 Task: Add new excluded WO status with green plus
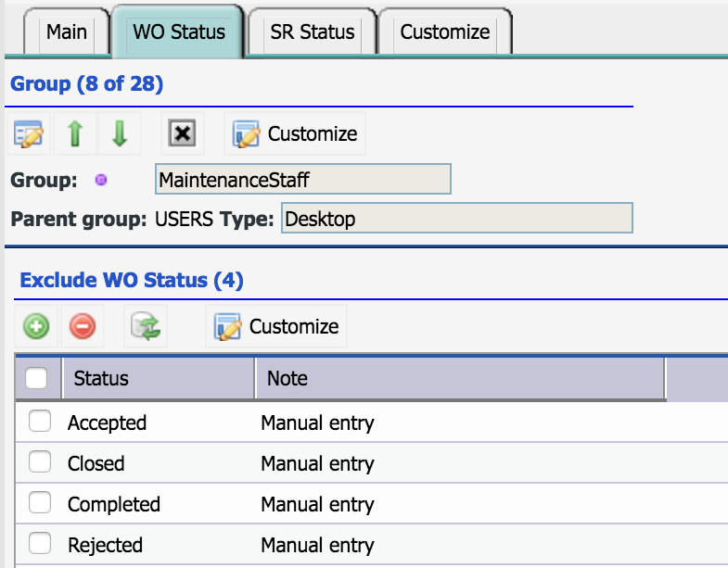pyautogui.click(x=36, y=327)
